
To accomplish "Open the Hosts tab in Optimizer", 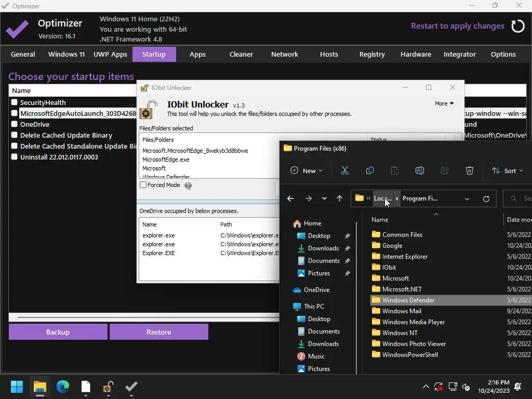I will pos(329,54).
